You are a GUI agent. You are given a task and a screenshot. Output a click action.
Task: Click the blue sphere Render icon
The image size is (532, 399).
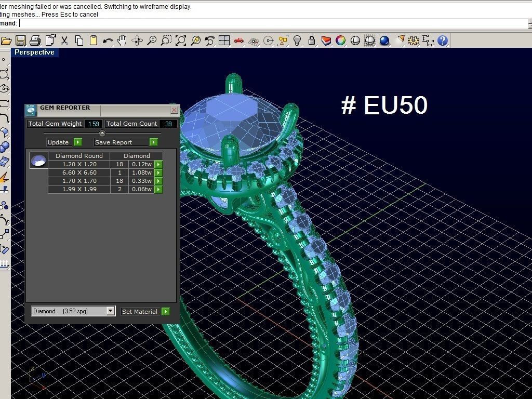(x=384, y=41)
